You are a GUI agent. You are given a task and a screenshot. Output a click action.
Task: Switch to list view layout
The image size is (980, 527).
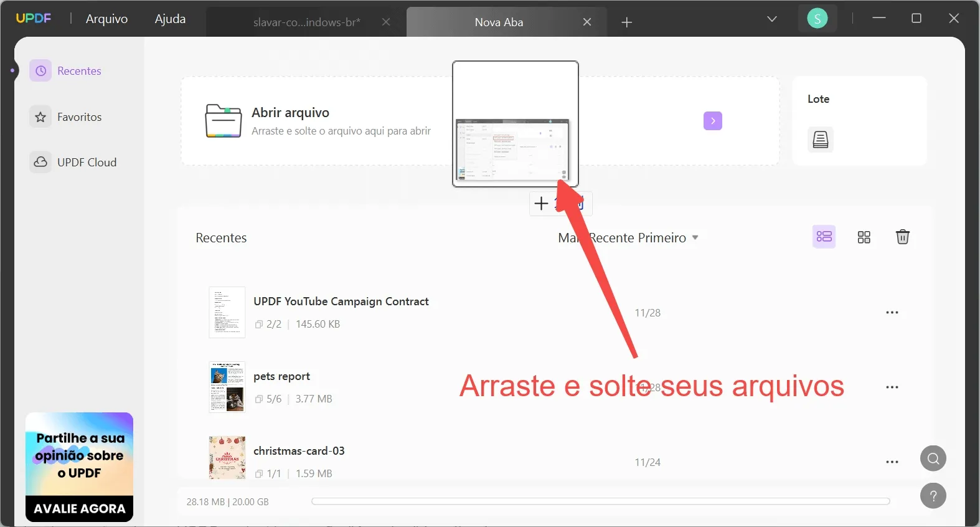pyautogui.click(x=824, y=237)
